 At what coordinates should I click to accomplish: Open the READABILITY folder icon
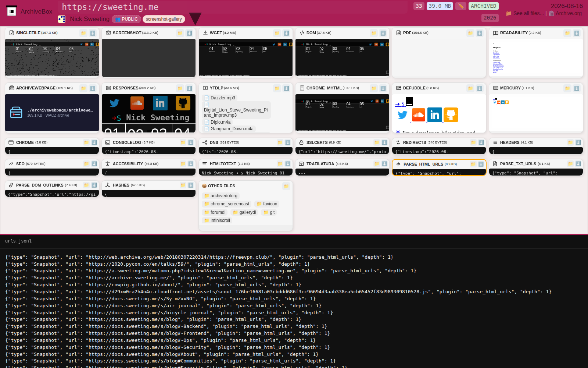point(567,33)
